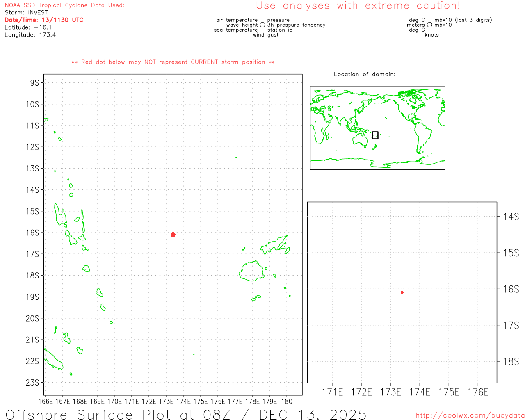The height and width of the screenshot is (420, 525).
Task: Click the 'wave height' legend label
Action: 242,25
